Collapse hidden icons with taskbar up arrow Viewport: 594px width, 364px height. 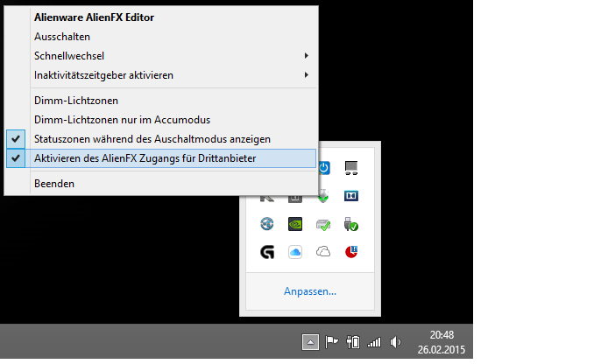click(x=310, y=342)
